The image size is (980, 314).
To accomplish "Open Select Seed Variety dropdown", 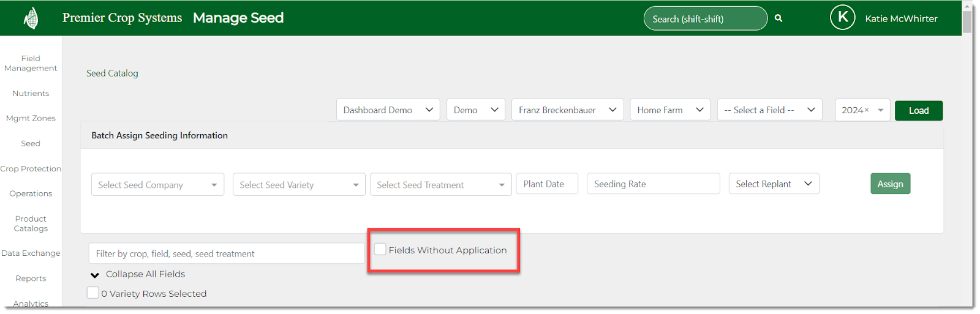I will [x=299, y=184].
